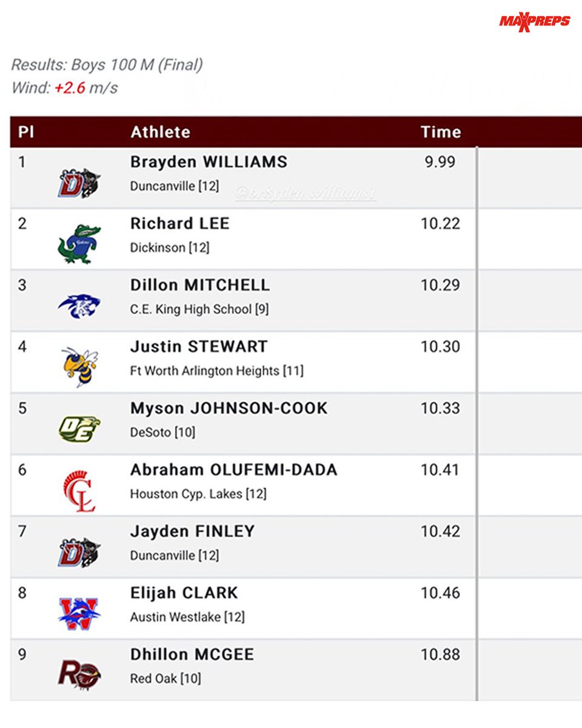The image size is (582, 728).
Task: Open Richard LEE athlete profile
Action: click(180, 223)
